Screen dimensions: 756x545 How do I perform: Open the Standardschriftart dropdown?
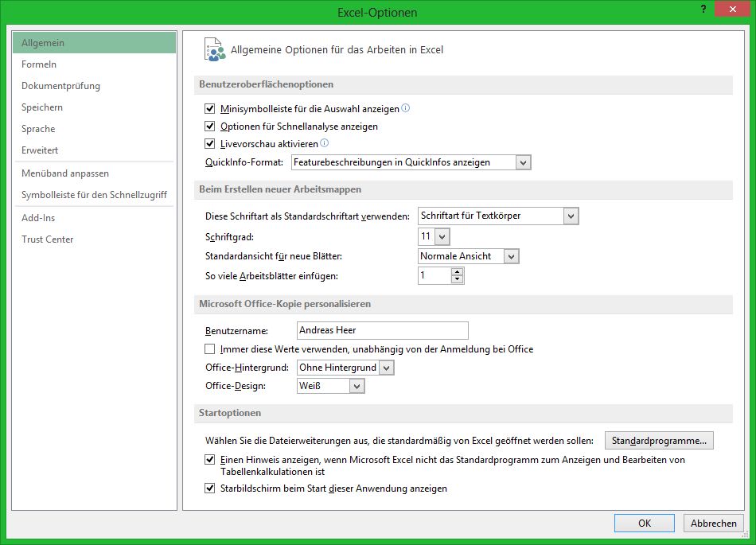(x=570, y=216)
